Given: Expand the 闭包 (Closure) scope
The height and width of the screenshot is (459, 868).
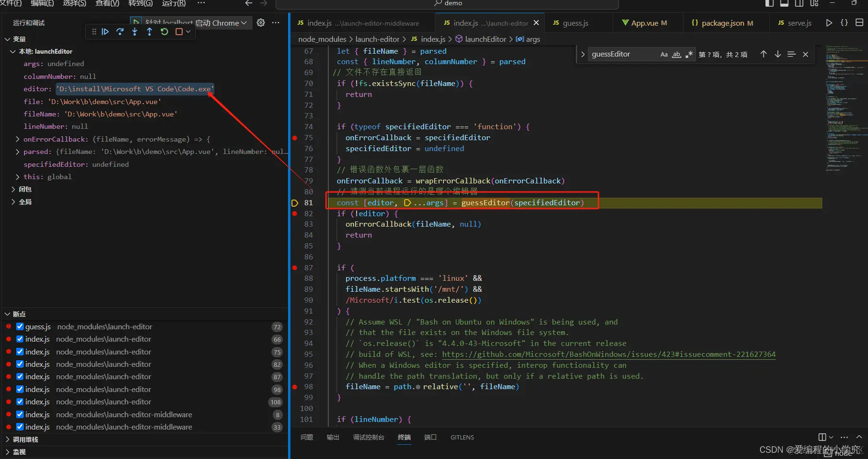Looking at the screenshot, I should coord(13,189).
